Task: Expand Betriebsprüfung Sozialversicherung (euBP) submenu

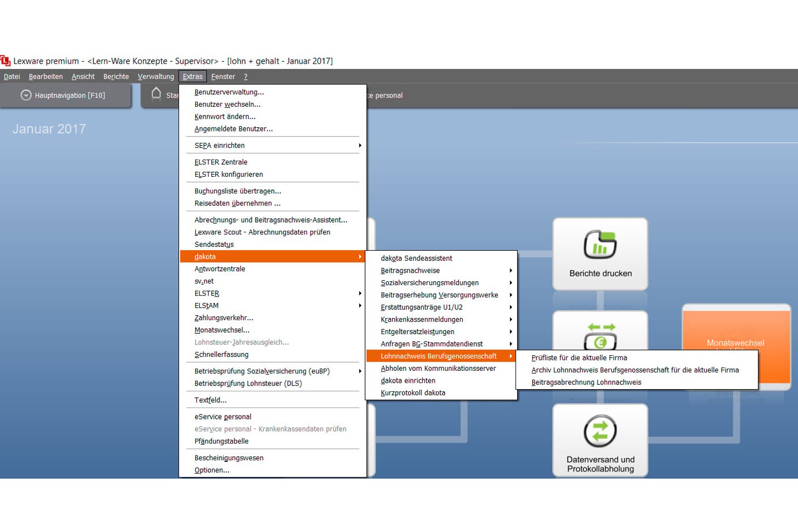Action: (273, 371)
